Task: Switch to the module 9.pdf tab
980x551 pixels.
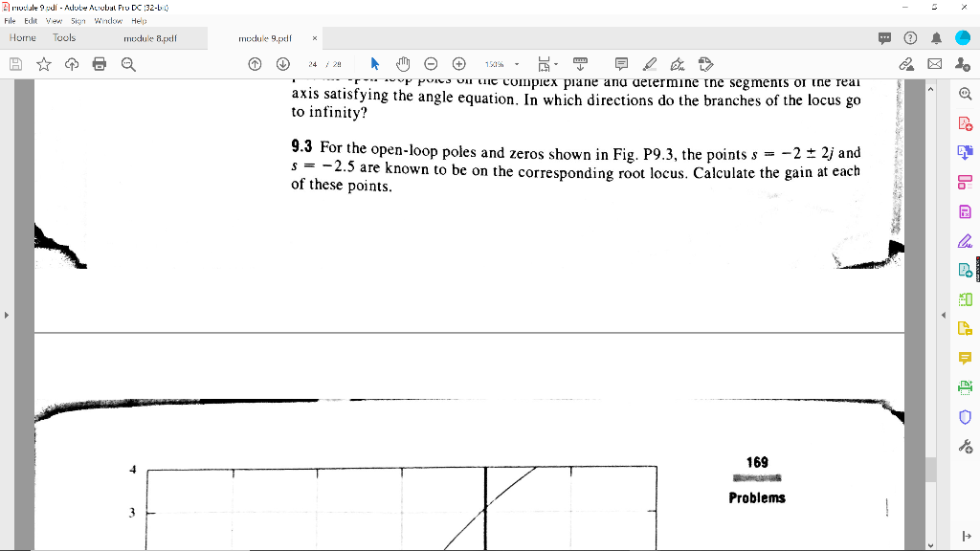Action: click(268, 38)
